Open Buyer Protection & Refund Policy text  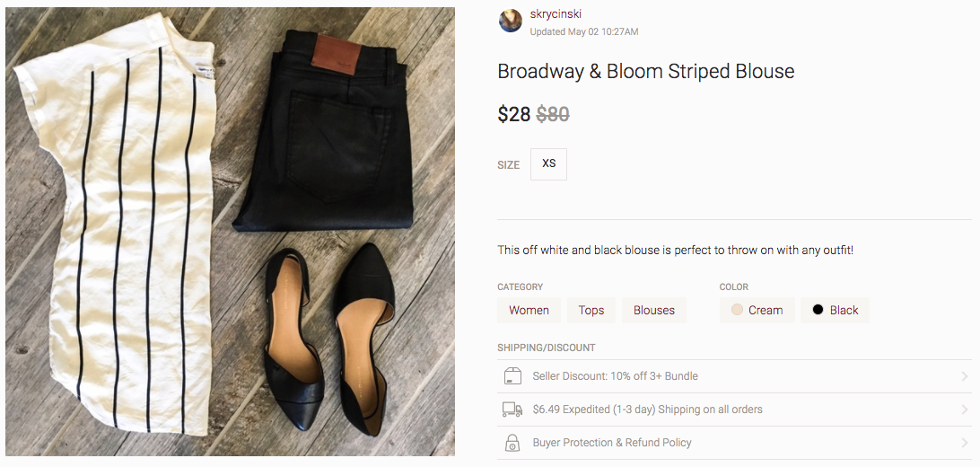611,443
